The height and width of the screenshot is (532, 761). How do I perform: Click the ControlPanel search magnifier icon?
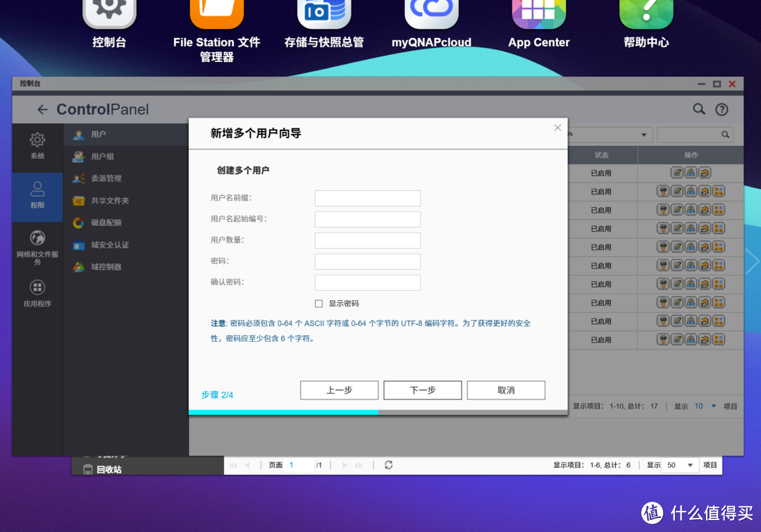point(698,109)
